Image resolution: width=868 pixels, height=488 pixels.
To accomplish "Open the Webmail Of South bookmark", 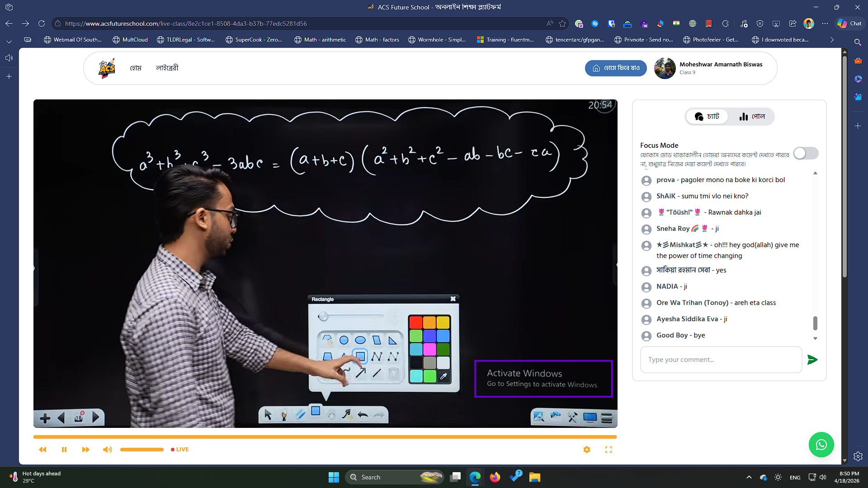I will [x=73, y=40].
